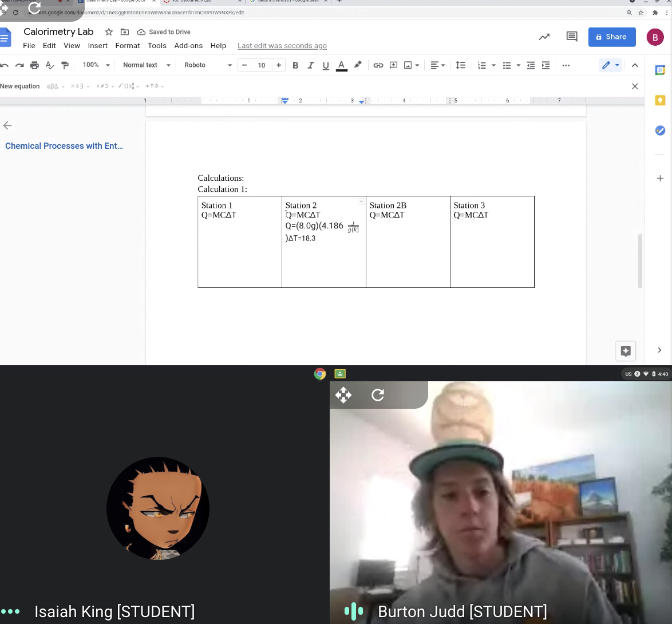Viewport: 672px width, 624px height.
Task: Open Greek letters equation dropdown
Action: point(56,86)
